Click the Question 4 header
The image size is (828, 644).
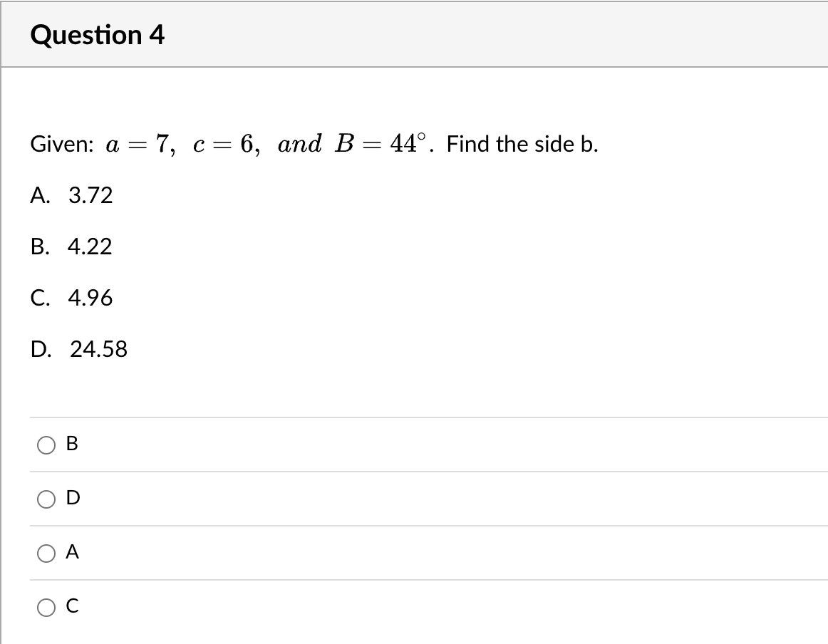[x=99, y=33]
